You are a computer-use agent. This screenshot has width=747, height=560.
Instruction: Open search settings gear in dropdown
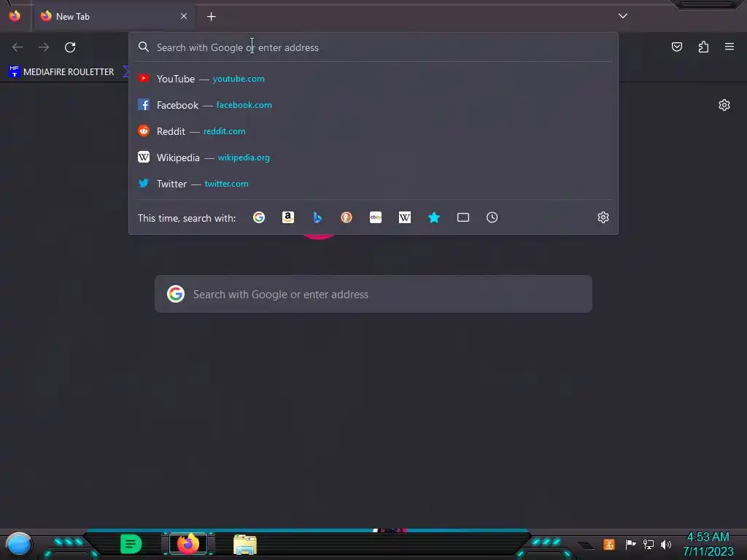tap(603, 217)
